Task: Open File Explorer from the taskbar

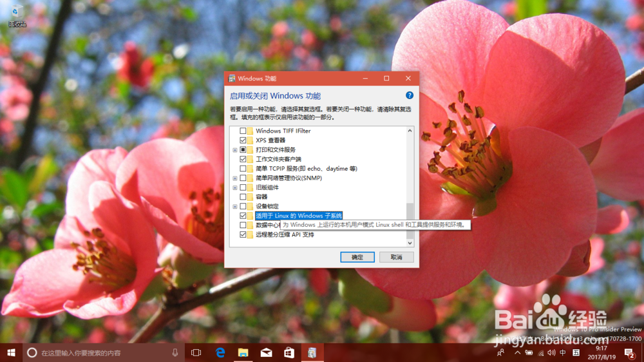Action: pyautogui.click(x=243, y=352)
